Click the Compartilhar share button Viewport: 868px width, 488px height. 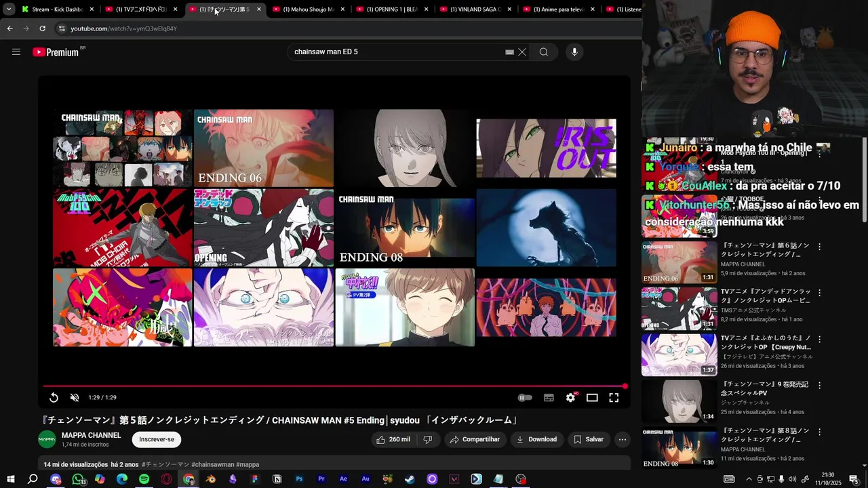coord(474,439)
